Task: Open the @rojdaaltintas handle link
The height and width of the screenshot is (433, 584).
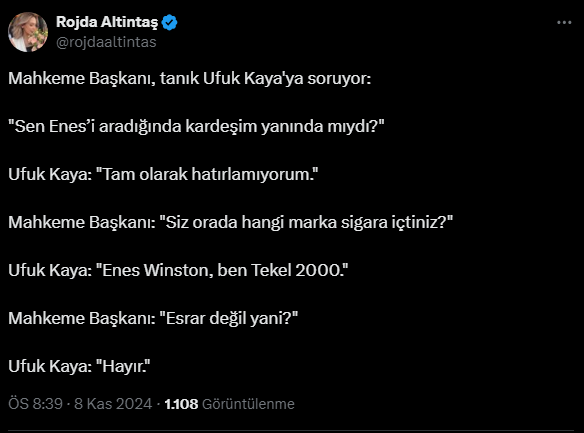Action: click(x=106, y=42)
